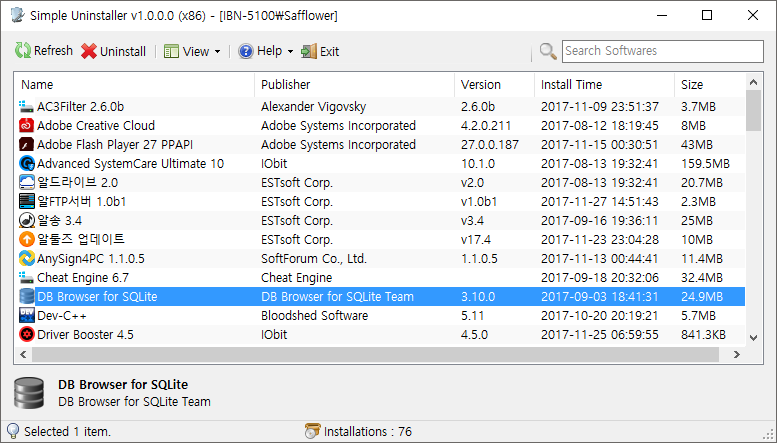Click the Exit toolbar button
Viewport: 777px width, 443px height.
click(x=320, y=51)
